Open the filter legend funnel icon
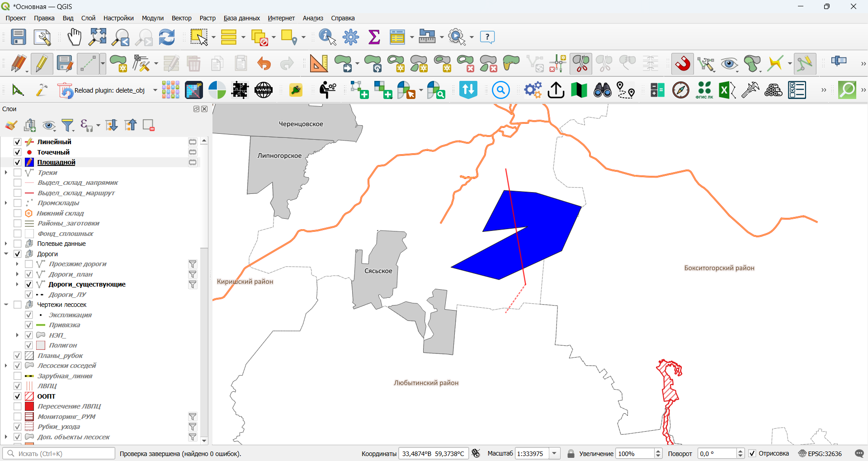 68,125
